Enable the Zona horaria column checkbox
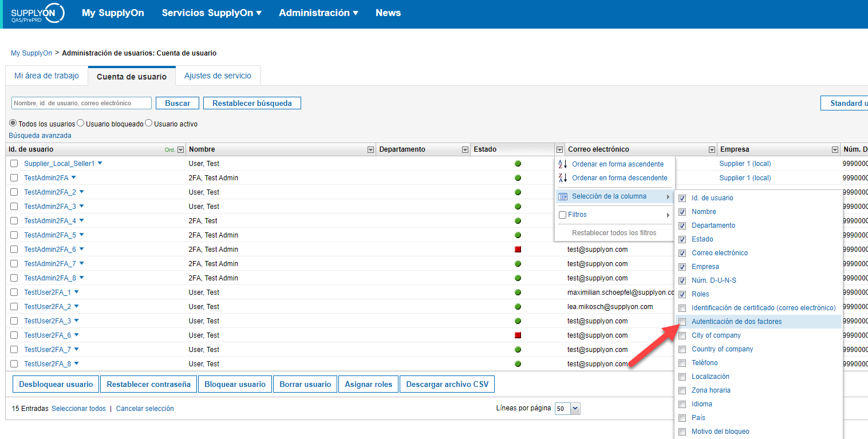 pyautogui.click(x=682, y=390)
